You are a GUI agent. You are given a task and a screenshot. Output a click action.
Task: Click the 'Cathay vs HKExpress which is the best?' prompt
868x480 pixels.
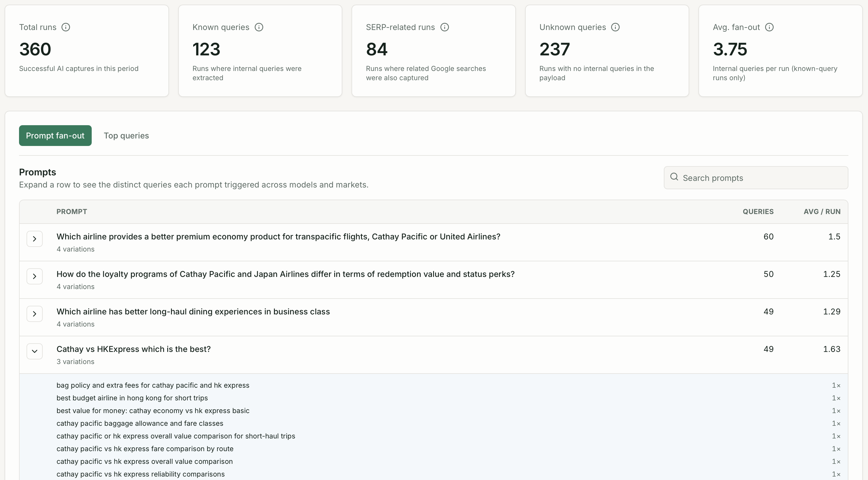pos(134,349)
